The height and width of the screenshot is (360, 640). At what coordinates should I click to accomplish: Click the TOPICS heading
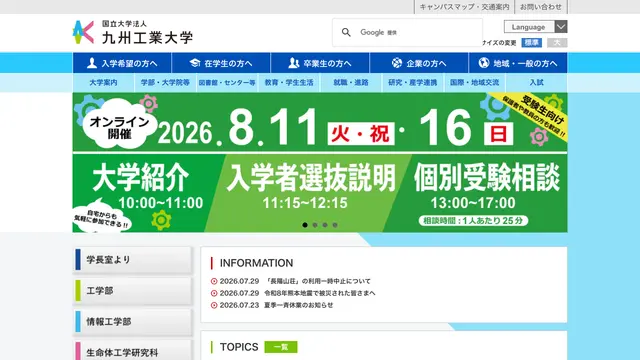[x=239, y=347]
